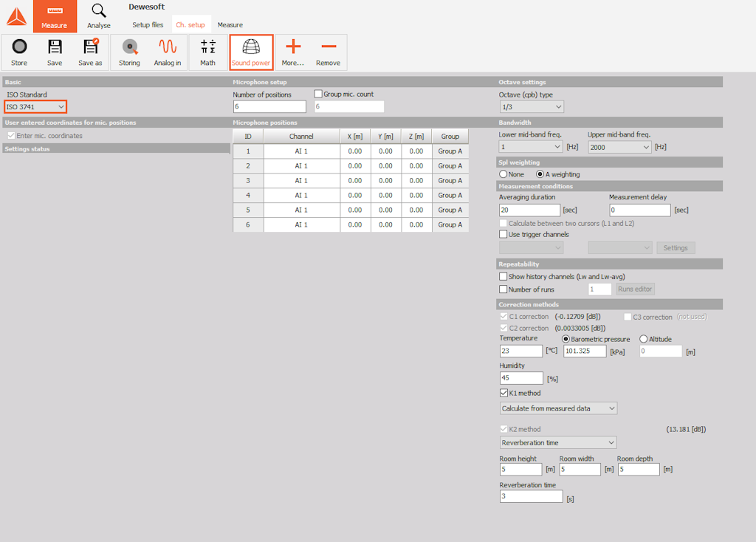Open the Storing settings

pos(130,52)
